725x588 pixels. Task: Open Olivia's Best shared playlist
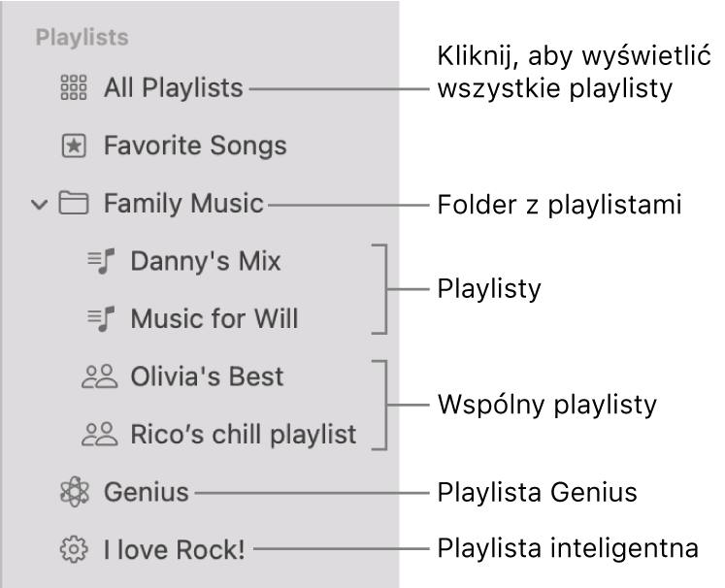(207, 376)
